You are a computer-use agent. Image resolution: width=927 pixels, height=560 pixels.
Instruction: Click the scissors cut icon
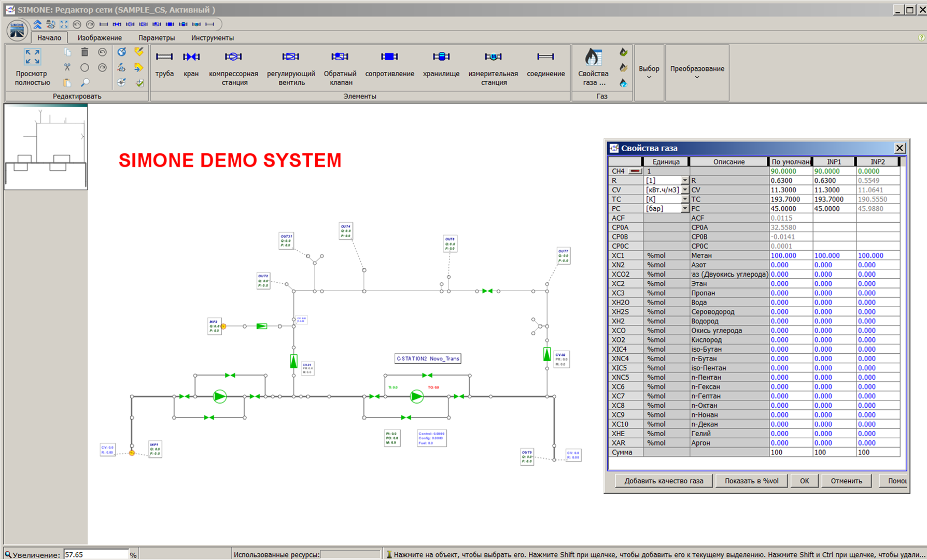point(67,67)
